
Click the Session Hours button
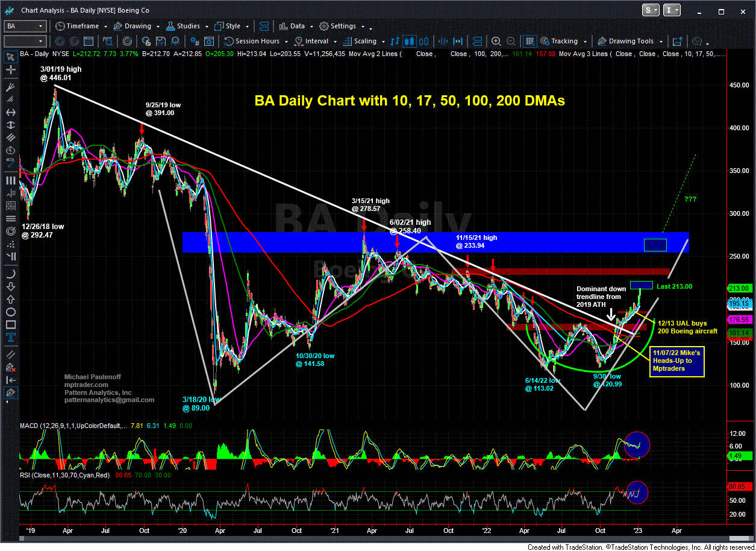click(252, 41)
